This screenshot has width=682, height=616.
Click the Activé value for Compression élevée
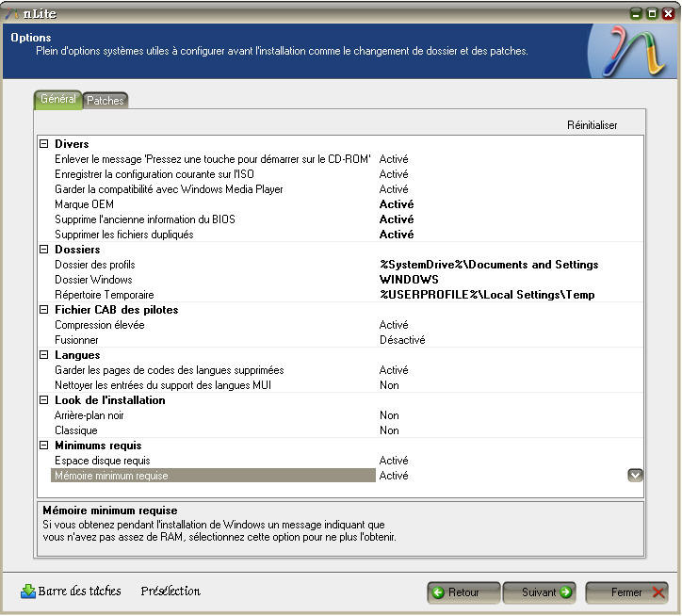tap(394, 325)
